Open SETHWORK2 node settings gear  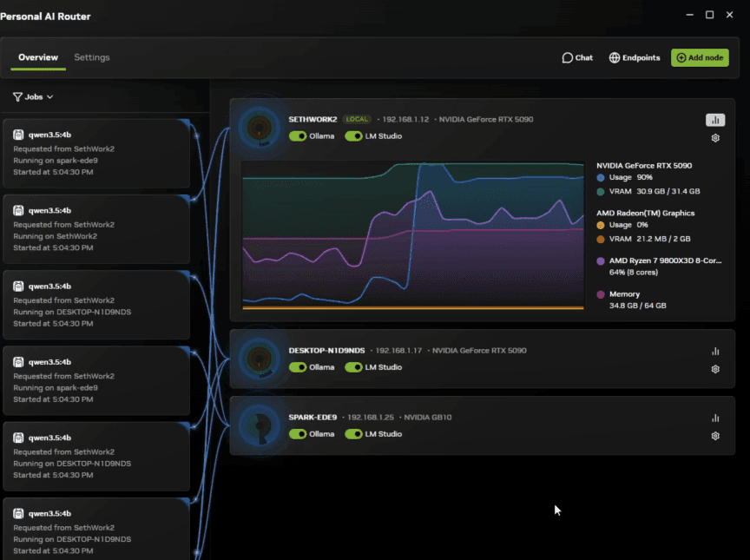pyautogui.click(x=715, y=138)
